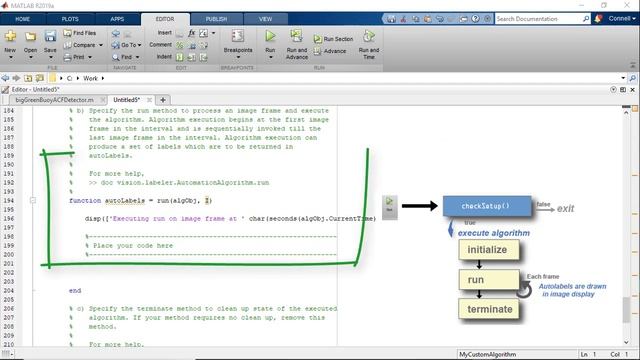The height and width of the screenshot is (360, 640).
Task: Open the Find Files tool
Action: click(80, 33)
